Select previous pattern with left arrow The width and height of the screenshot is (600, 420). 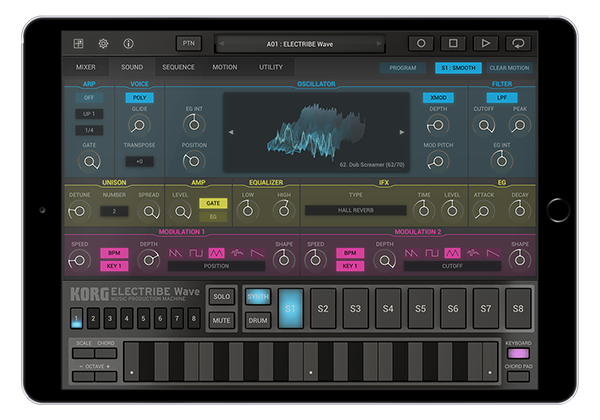(222, 44)
